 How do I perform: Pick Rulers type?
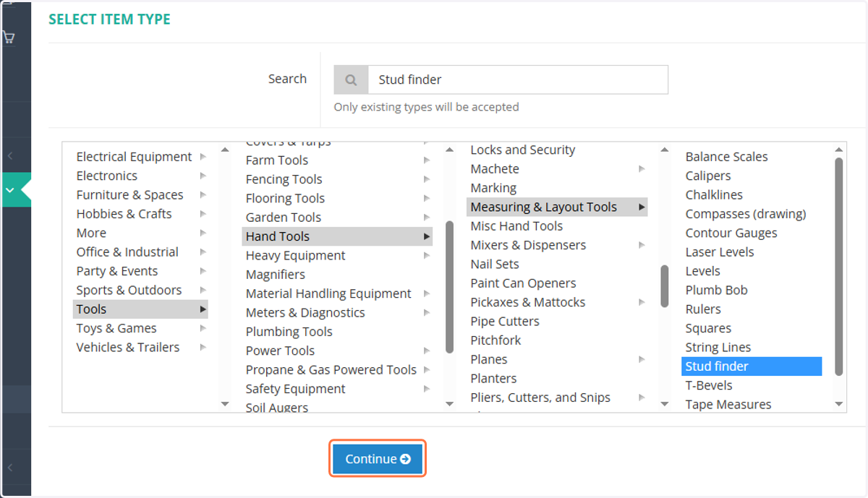click(703, 309)
